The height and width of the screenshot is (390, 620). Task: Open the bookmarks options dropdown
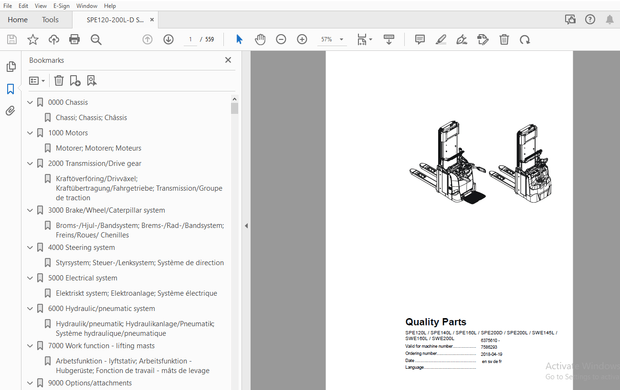[x=37, y=81]
